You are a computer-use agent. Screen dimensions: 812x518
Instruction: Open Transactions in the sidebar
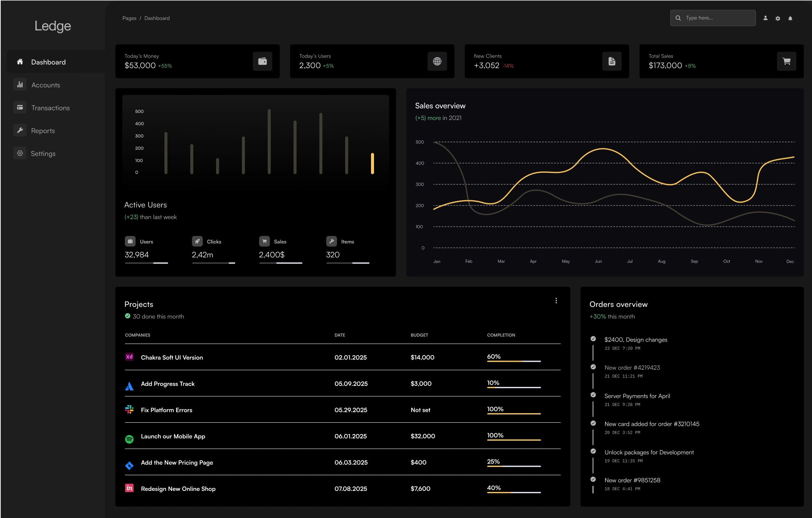tap(50, 108)
